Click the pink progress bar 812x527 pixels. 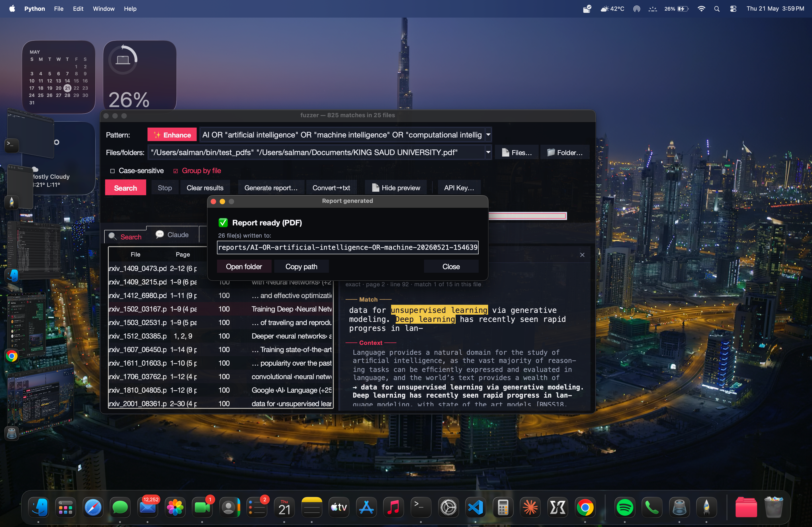pyautogui.click(x=528, y=216)
